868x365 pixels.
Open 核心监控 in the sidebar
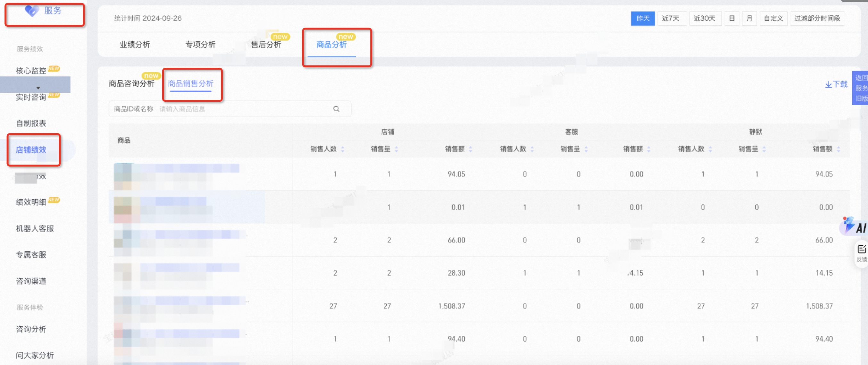pos(31,71)
